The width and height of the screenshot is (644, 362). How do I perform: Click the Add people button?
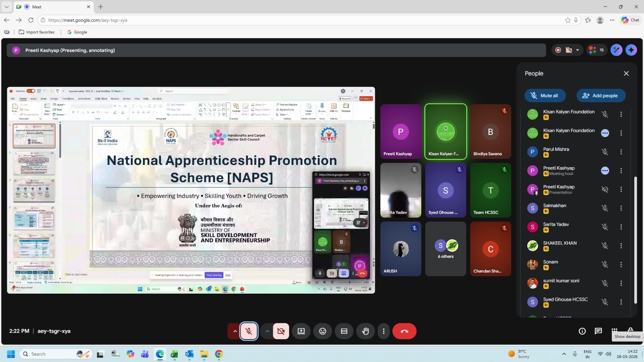point(601,96)
